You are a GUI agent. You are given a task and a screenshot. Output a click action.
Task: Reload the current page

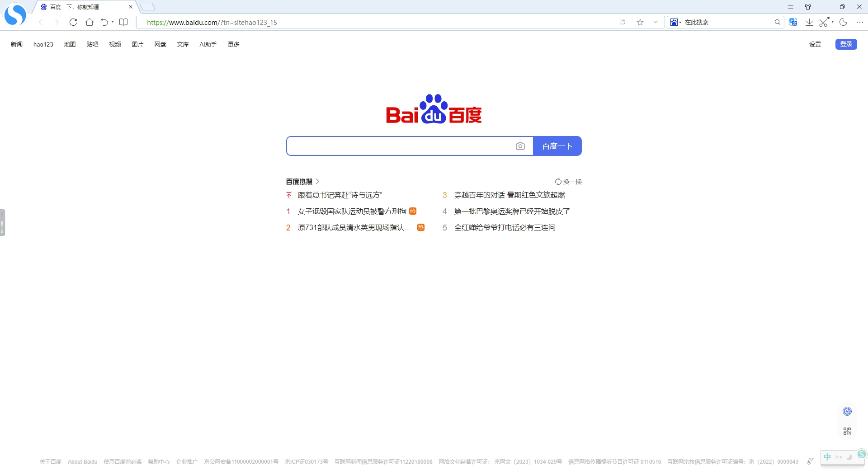(73, 22)
